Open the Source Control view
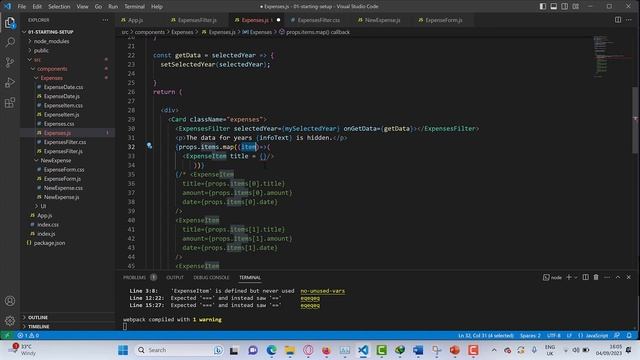Viewport: 640px width, 360px height. [10, 62]
